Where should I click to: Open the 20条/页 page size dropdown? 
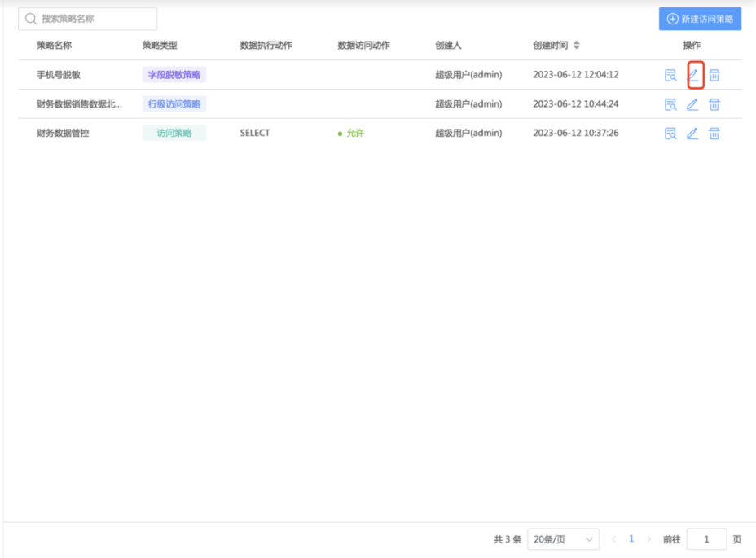point(563,539)
